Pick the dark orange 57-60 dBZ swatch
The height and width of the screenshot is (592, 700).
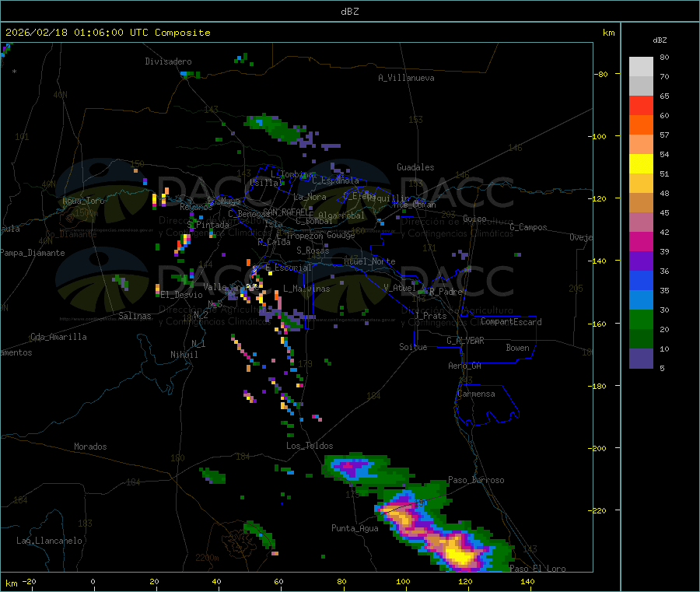pyautogui.click(x=641, y=125)
